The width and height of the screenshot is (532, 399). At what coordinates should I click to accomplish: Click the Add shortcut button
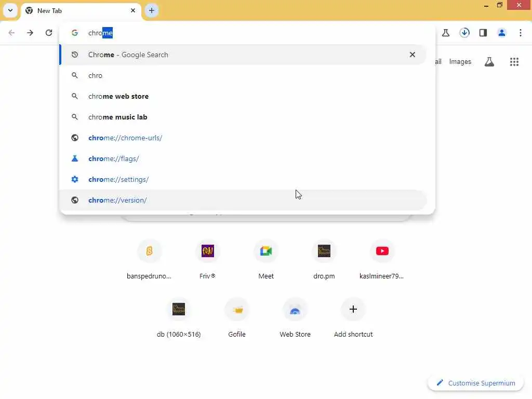(353, 318)
